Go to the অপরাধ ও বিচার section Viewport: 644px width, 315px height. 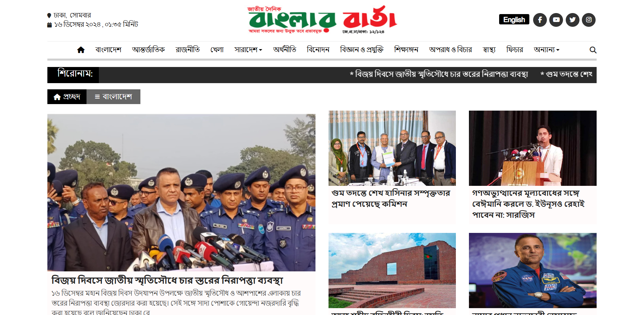point(450,50)
